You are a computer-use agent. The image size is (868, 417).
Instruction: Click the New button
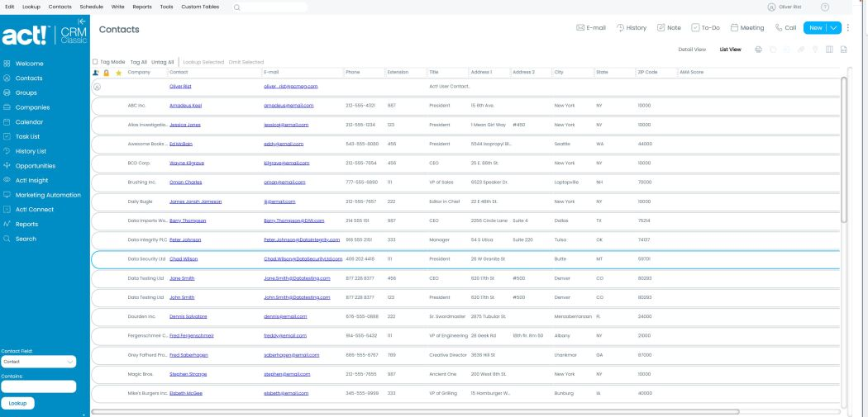[x=815, y=27]
